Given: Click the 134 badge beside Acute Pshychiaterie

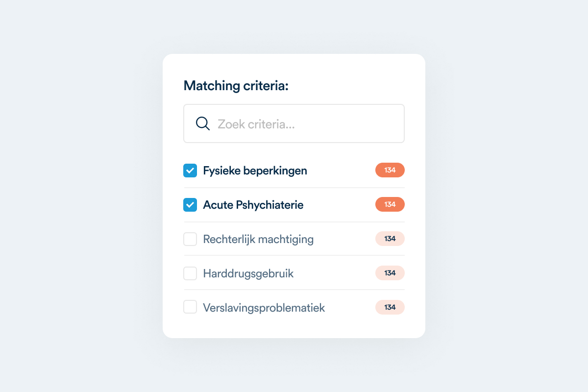Looking at the screenshot, I should [390, 204].
